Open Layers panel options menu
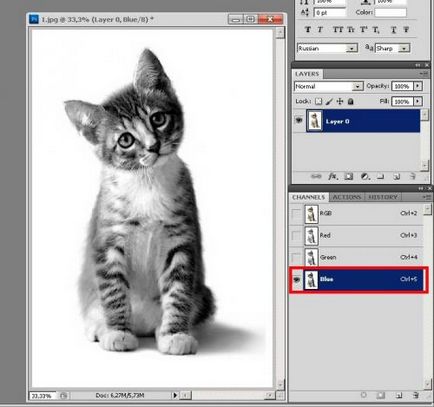434x407 pixels. click(424, 74)
